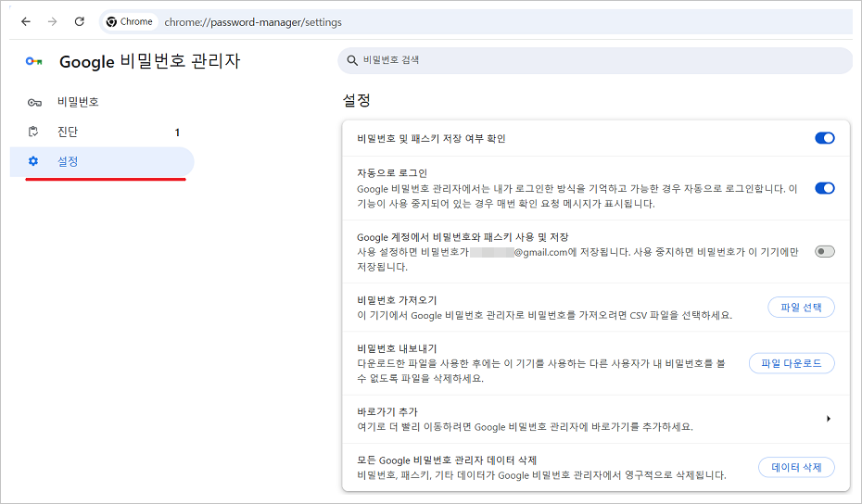Click the 비밀번호 가져오기 label
This screenshot has height=504, width=862.
point(397,300)
